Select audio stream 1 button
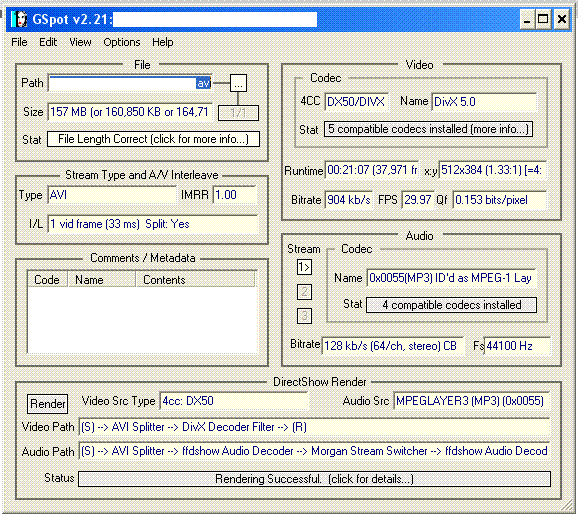This screenshot has height=514, width=578. point(304,267)
